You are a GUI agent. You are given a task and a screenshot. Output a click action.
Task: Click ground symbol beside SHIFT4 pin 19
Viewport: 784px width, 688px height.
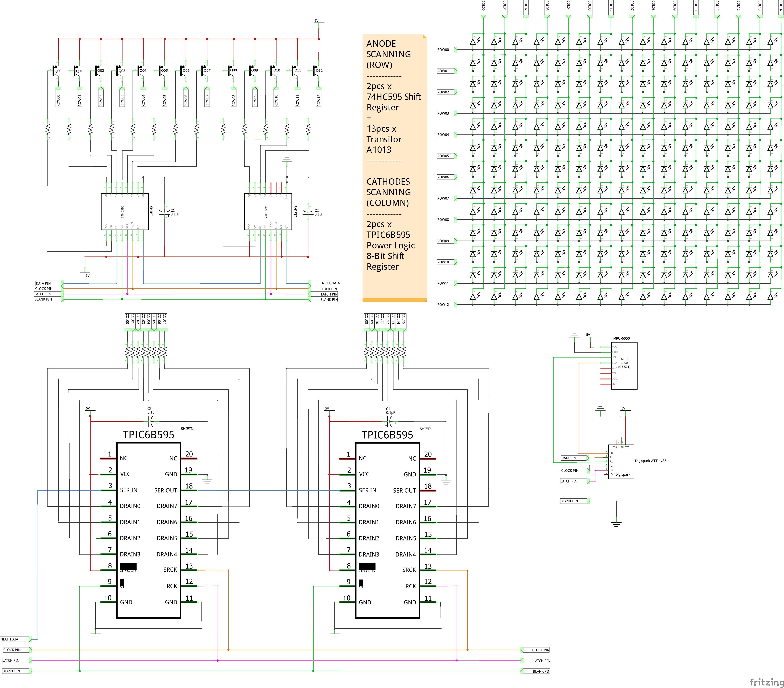tap(446, 482)
